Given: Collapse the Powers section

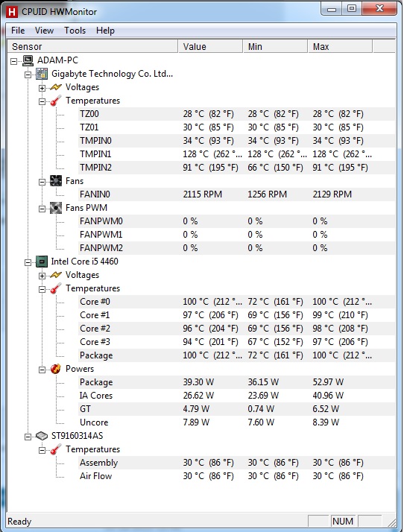Looking at the screenshot, I should tap(42, 370).
